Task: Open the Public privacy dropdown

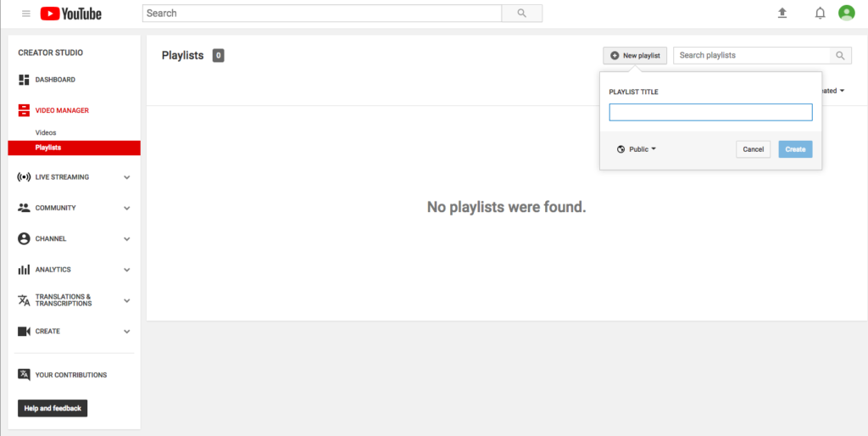Action: (637, 149)
